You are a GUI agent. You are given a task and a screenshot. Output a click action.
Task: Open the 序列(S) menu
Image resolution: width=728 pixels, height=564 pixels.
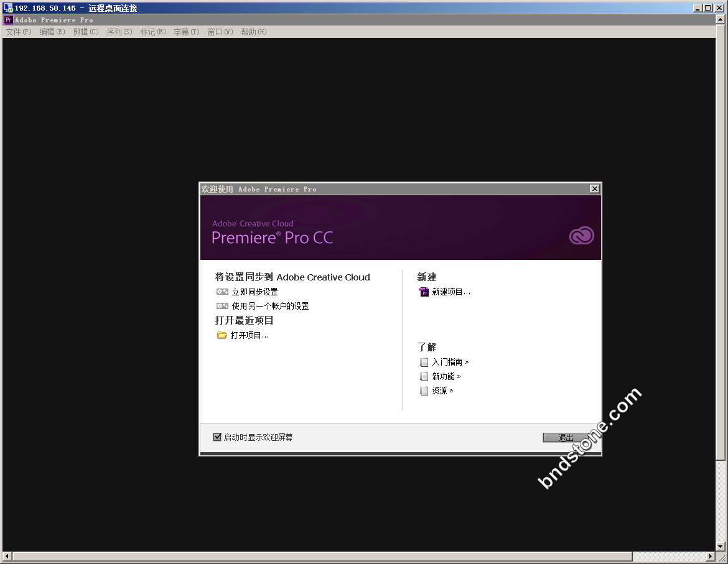(119, 32)
